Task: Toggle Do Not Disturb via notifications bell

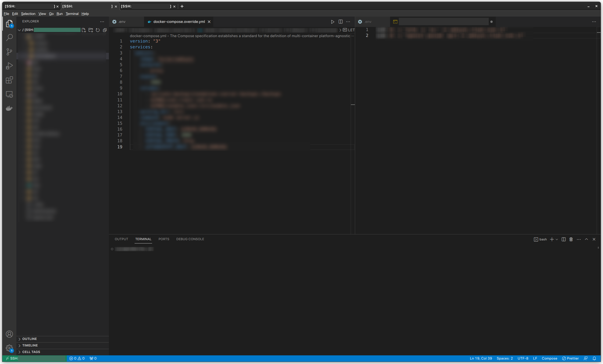Action: (x=595, y=358)
